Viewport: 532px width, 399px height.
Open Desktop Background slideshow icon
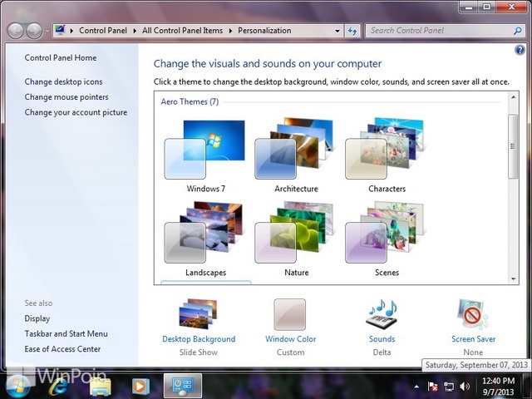coord(198,314)
